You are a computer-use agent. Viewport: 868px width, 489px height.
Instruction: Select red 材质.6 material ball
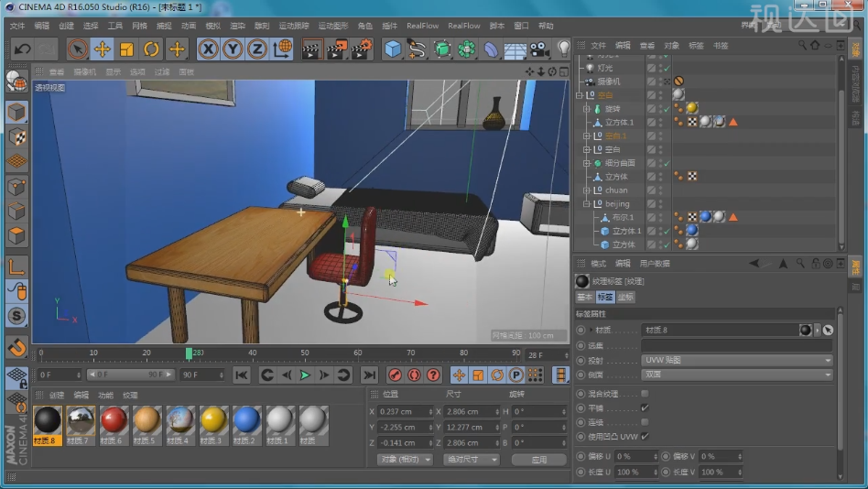(x=114, y=425)
